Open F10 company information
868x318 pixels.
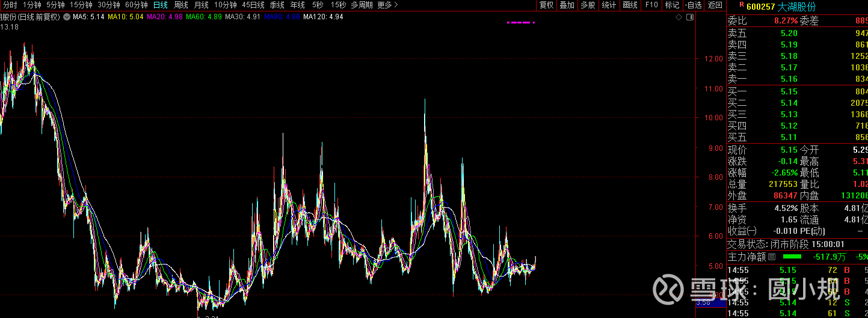coord(651,5)
